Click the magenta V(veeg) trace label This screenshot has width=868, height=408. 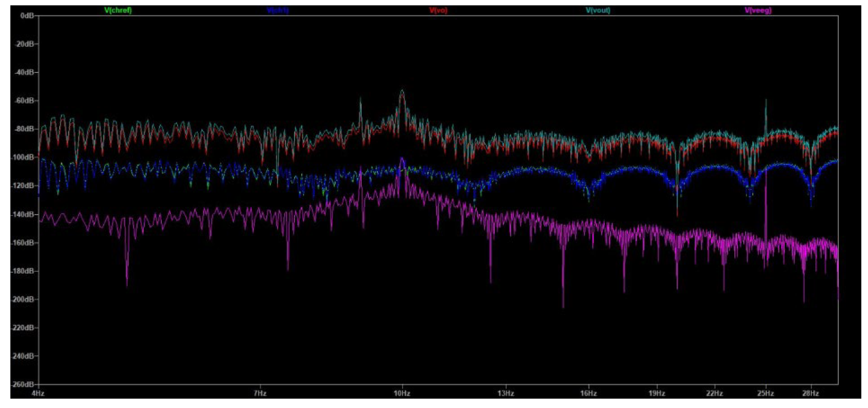(x=758, y=10)
